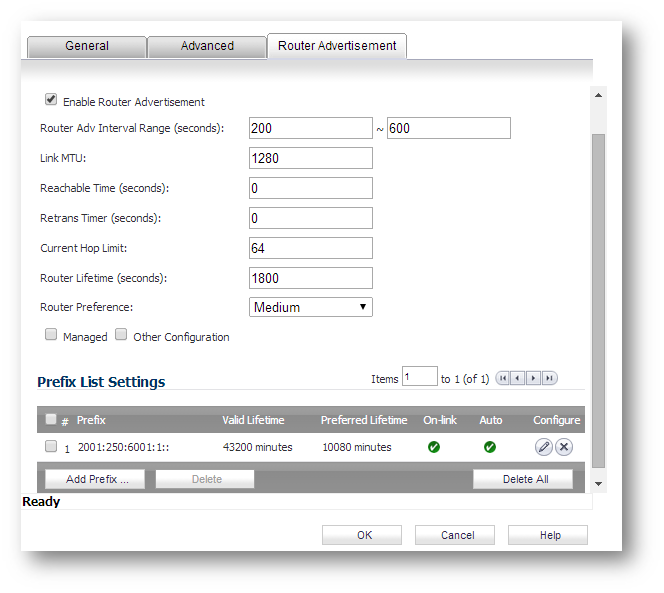Click the scrollbar up arrow

coord(598,95)
